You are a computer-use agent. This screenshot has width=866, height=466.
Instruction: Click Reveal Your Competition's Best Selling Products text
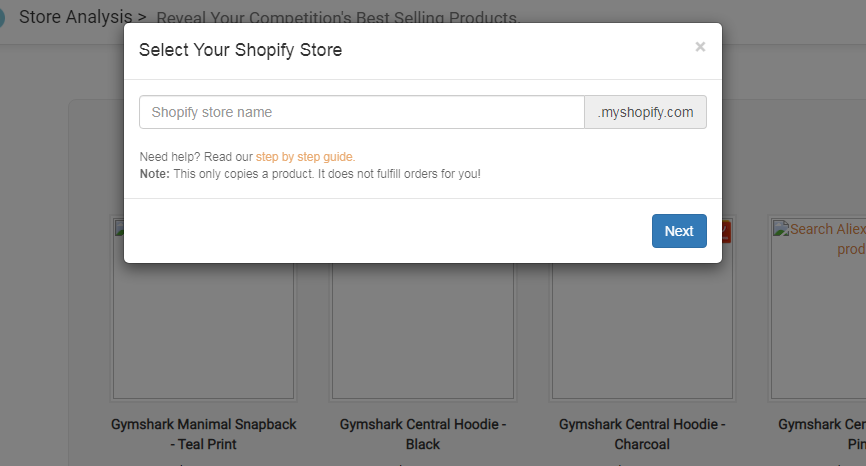coord(337,17)
